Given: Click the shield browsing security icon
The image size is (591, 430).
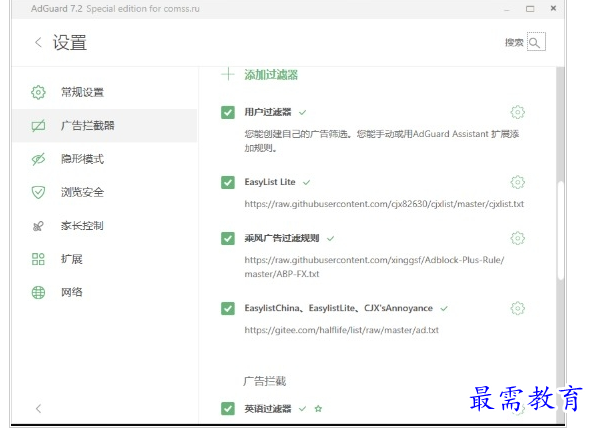Looking at the screenshot, I should (38, 192).
